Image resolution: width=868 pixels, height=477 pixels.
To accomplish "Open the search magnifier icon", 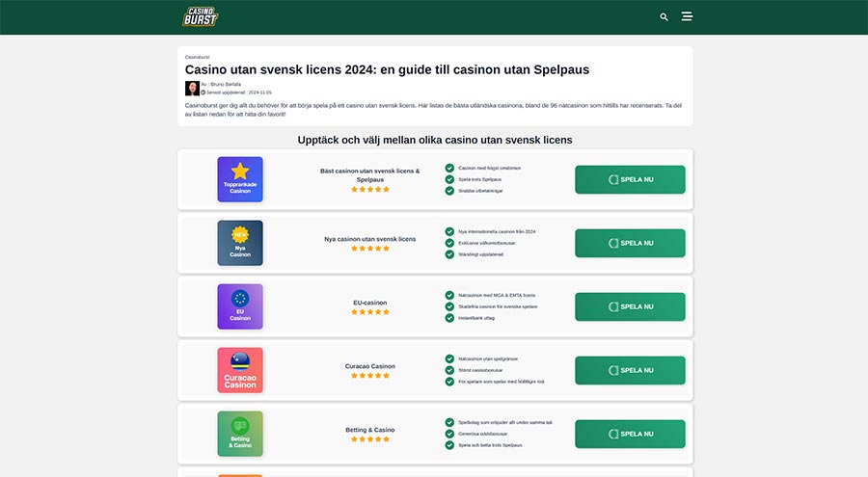I will tap(664, 17).
